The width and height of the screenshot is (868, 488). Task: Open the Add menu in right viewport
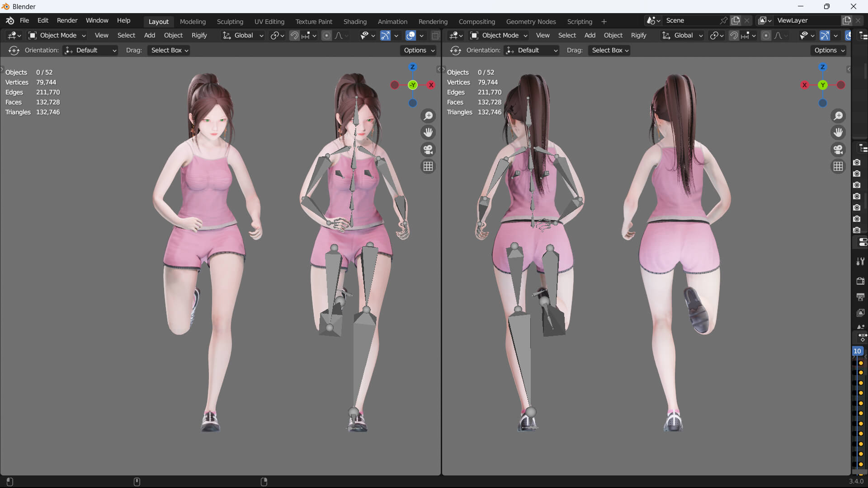(x=590, y=35)
